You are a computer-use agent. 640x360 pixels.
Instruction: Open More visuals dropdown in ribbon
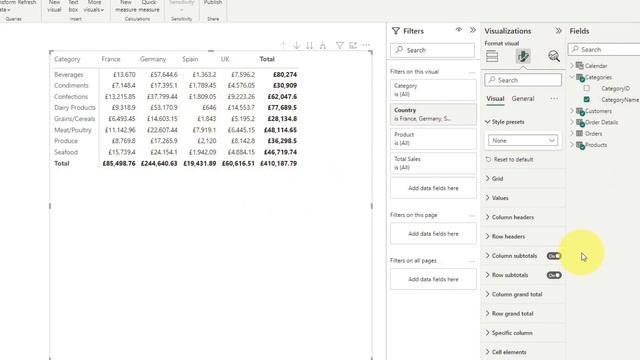(94, 6)
